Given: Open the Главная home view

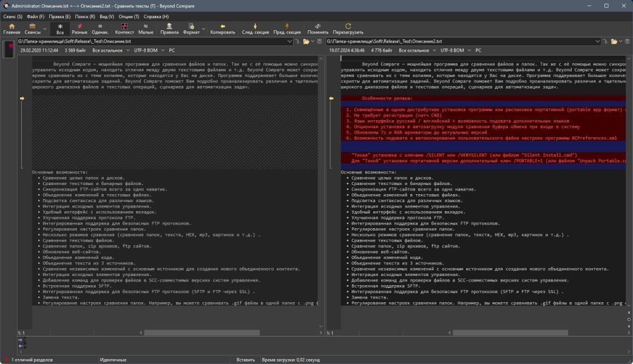Looking at the screenshot, I should (12, 29).
